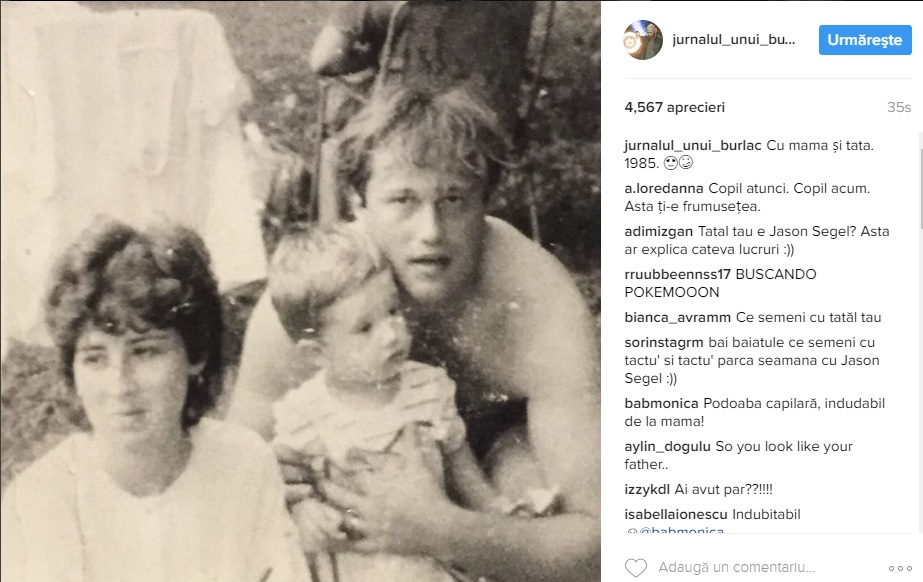This screenshot has width=923, height=582.
Task: Open izzykdl commenter profile
Action: [x=647, y=489]
